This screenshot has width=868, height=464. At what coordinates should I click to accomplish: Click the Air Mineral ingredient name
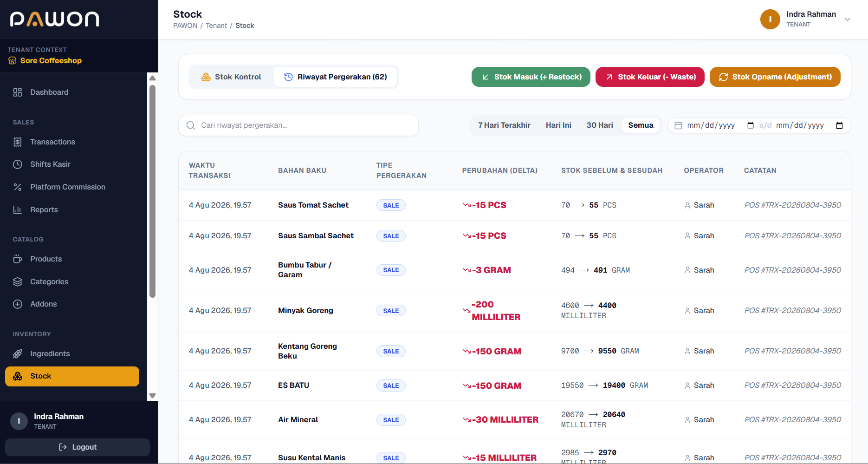coord(298,420)
